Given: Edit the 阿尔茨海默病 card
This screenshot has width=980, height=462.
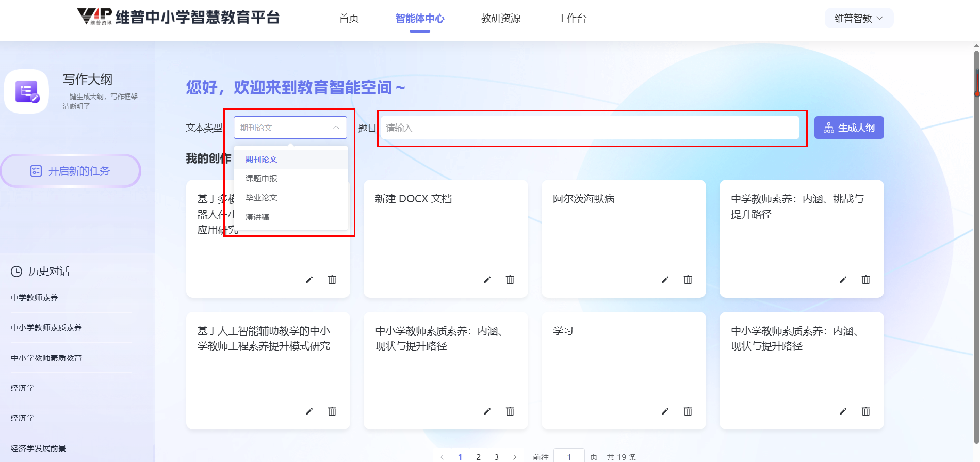Looking at the screenshot, I should tap(665, 280).
